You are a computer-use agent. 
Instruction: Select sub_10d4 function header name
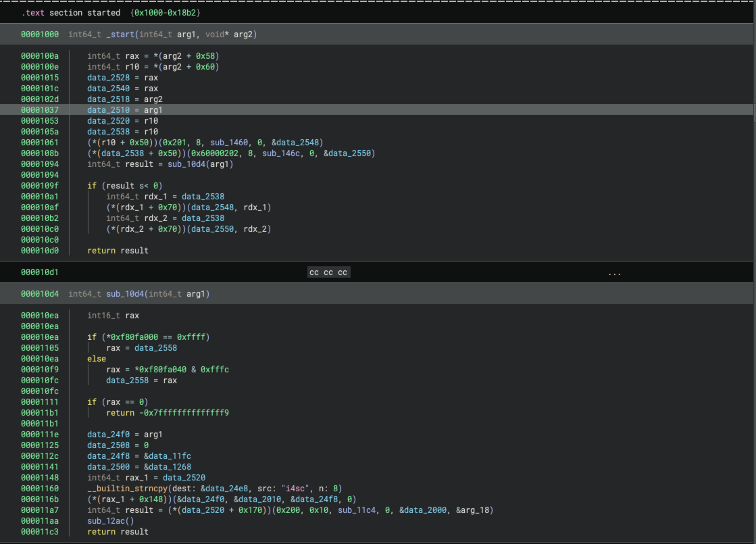(x=124, y=294)
